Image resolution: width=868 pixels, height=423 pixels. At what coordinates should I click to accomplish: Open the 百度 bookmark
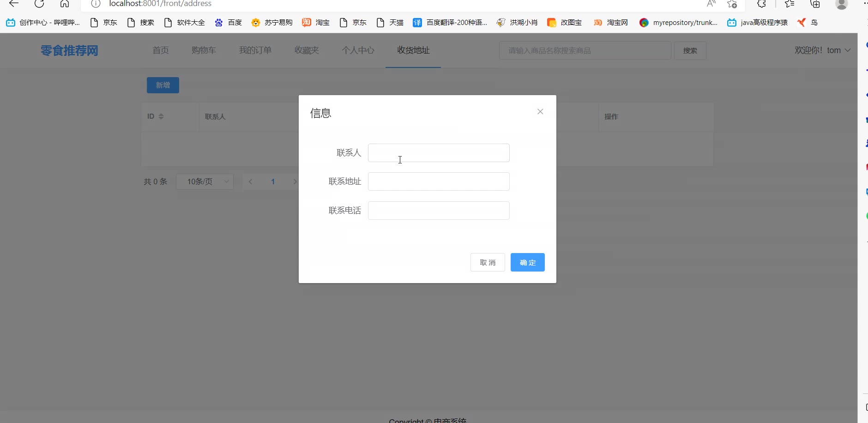[229, 23]
